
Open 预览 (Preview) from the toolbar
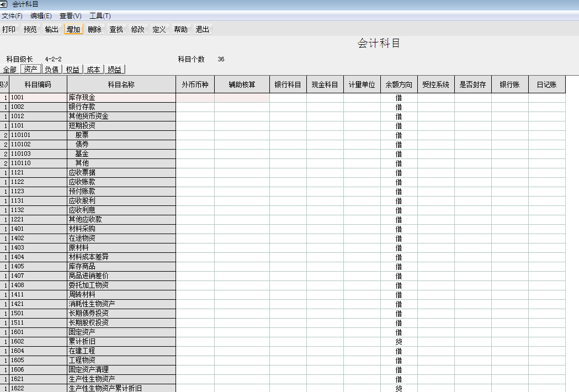(30, 29)
